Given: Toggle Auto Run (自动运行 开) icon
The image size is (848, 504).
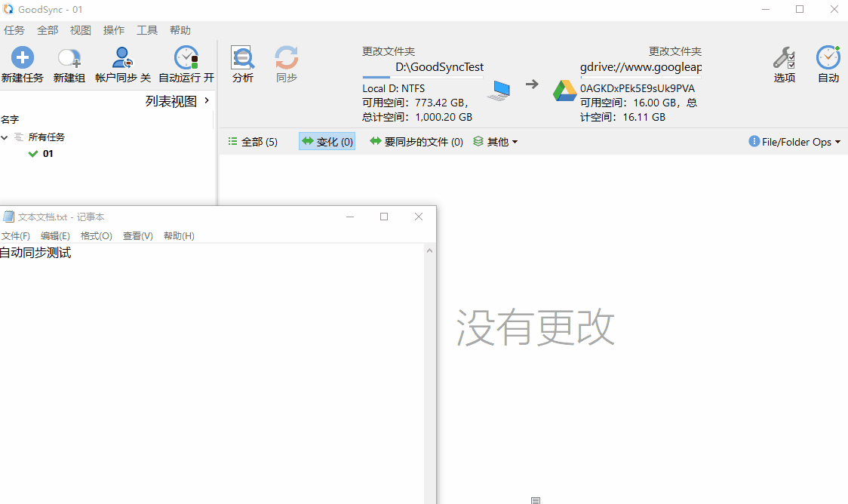Looking at the screenshot, I should coord(186,57).
